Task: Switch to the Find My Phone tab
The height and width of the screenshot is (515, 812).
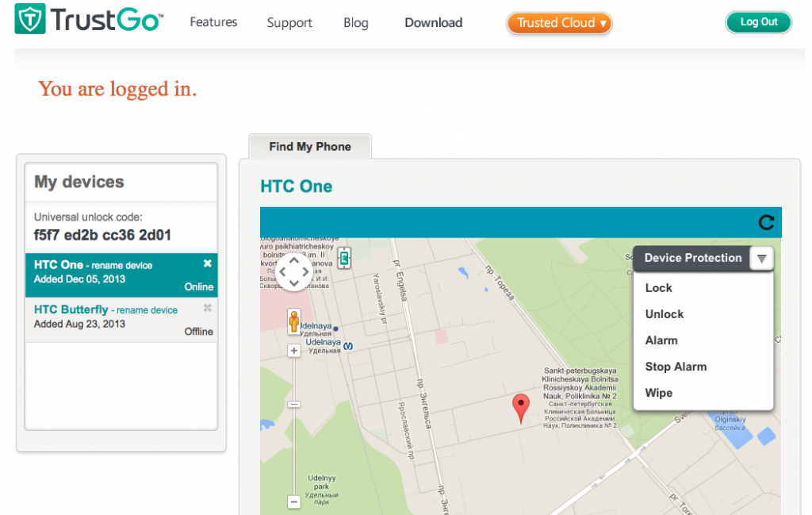Action: click(x=309, y=147)
